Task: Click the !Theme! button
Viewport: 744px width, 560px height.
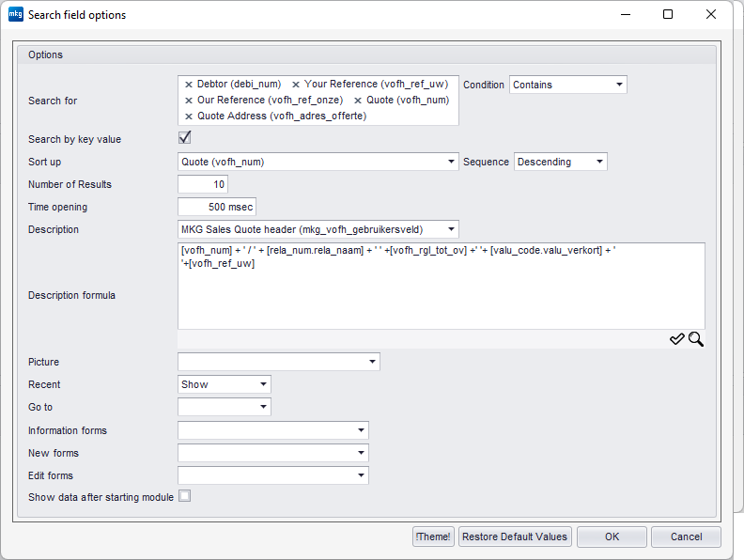Action: coord(433,537)
